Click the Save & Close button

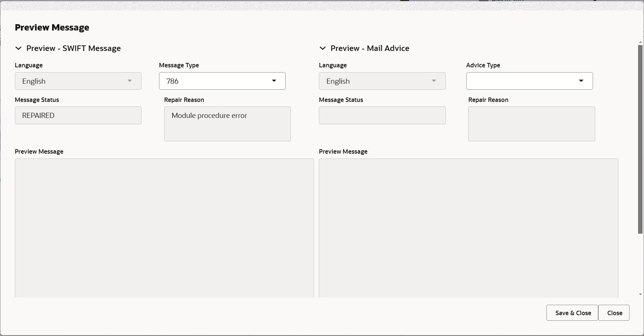pos(572,313)
